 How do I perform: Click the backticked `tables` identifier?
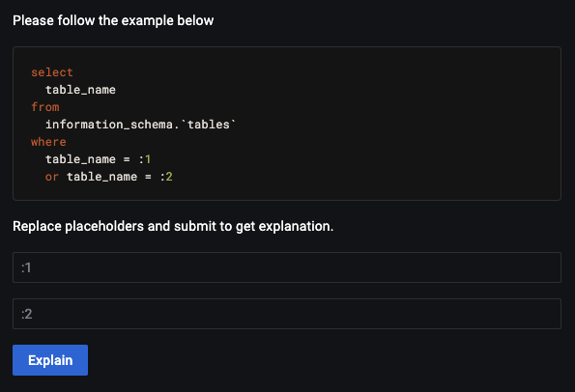point(209,125)
